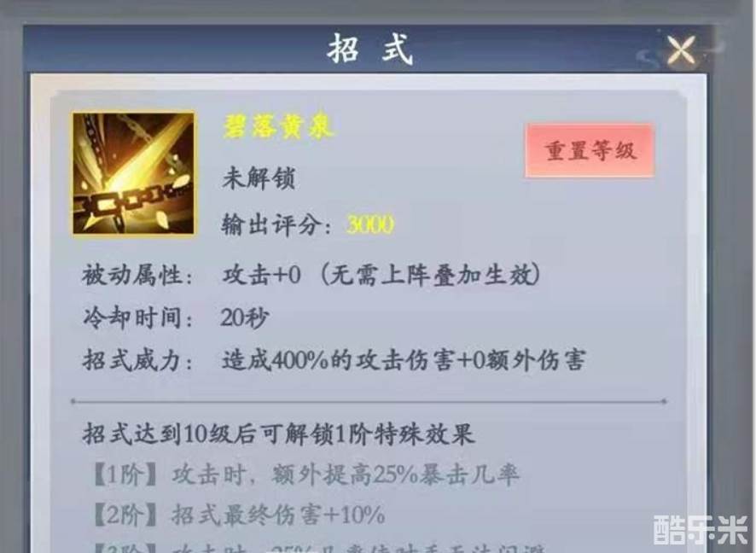Select the 碧落黄泉 skill name text
This screenshot has height=553, width=756.
tap(278, 127)
